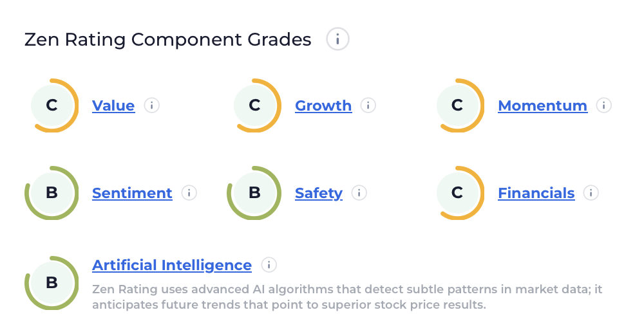Click the info icon next to Financials
This screenshot has height=328, width=644.
[x=591, y=193]
